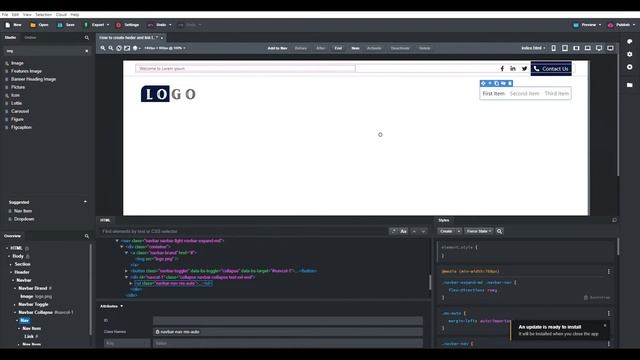
Task: Open the Design folder panel icon
Action: (629, 85)
